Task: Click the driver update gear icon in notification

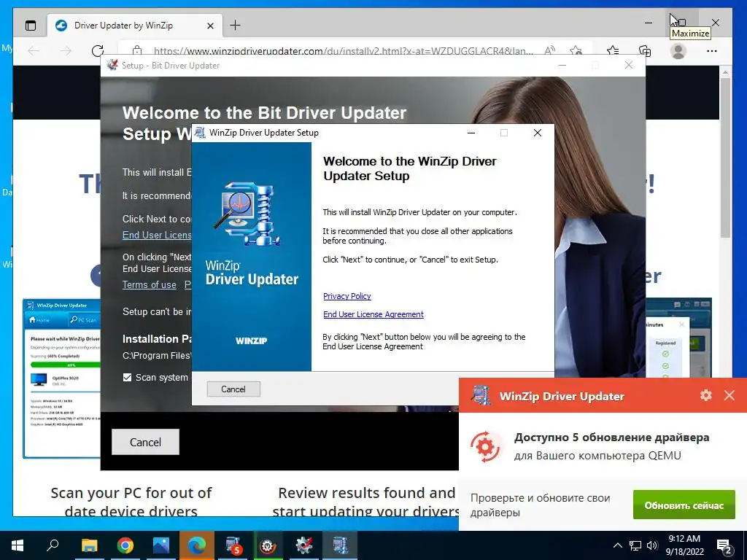Action: pyautogui.click(x=485, y=447)
